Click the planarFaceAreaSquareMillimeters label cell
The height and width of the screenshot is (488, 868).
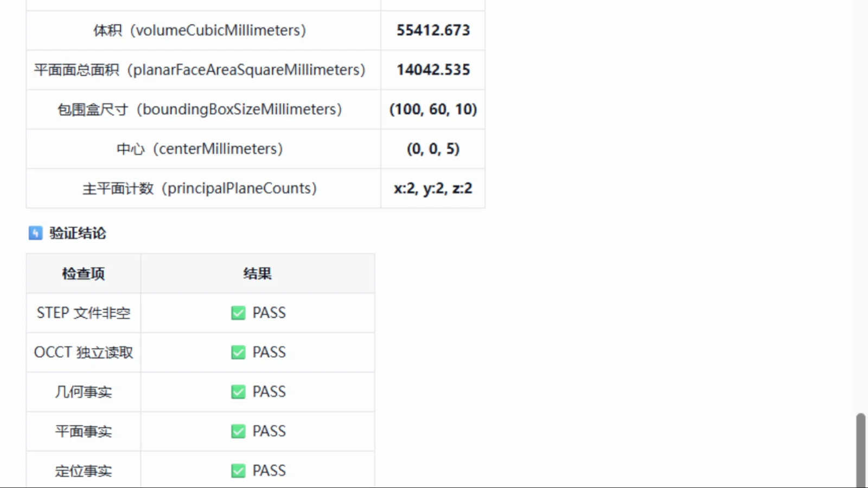click(x=203, y=70)
